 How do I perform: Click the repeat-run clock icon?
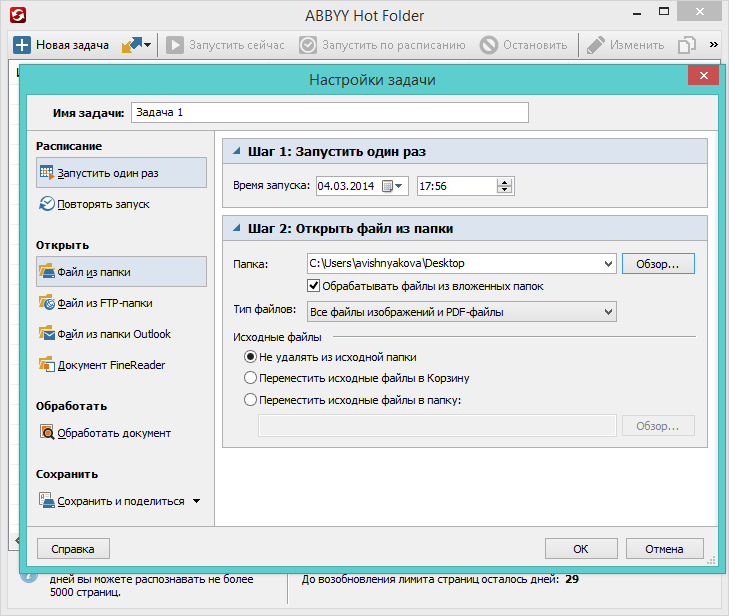[46, 204]
